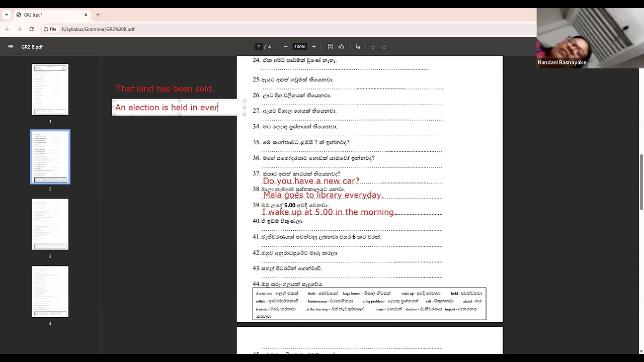
Task: Click the vocabulary word box in the PDF
Action: [369, 304]
